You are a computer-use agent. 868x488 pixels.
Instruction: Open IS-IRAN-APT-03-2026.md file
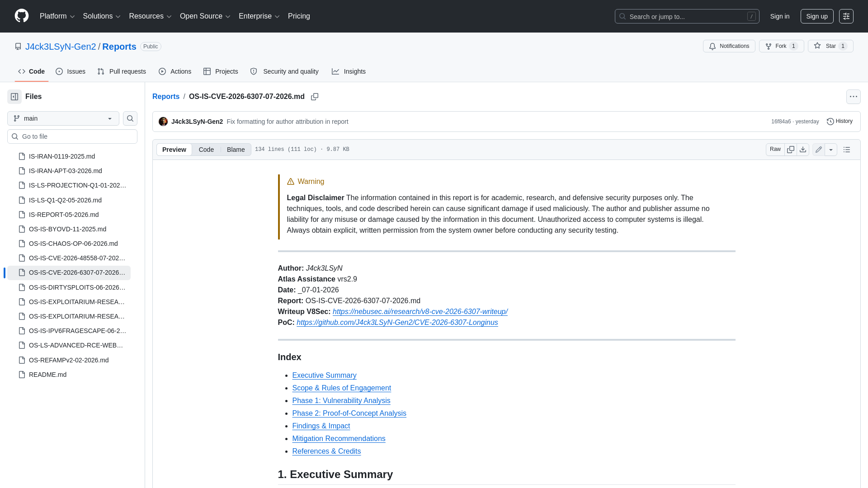coord(66,171)
